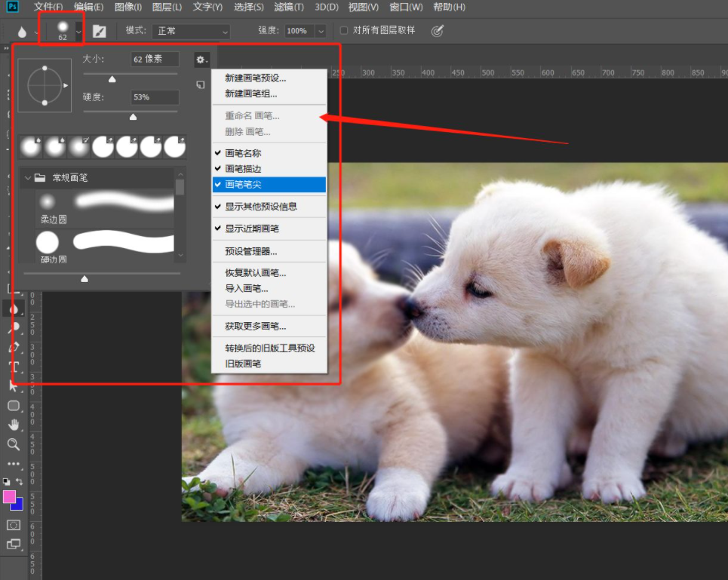Change screen mode icon
Image resolution: width=728 pixels, height=580 pixels.
[x=14, y=545]
